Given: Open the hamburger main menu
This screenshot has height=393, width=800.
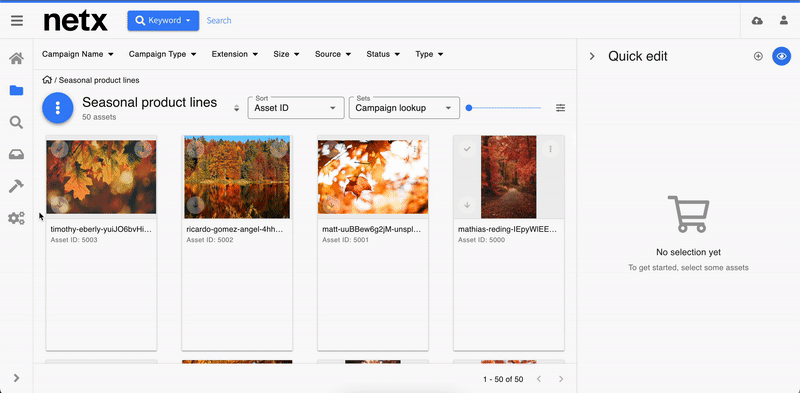Looking at the screenshot, I should [17, 20].
